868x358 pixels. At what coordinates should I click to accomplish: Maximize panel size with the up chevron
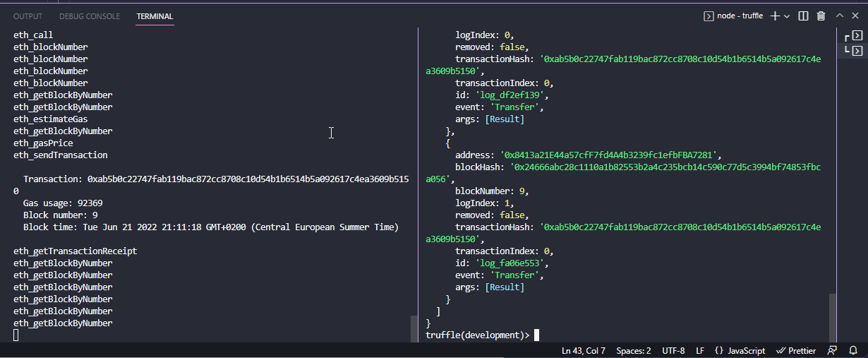[x=840, y=16]
